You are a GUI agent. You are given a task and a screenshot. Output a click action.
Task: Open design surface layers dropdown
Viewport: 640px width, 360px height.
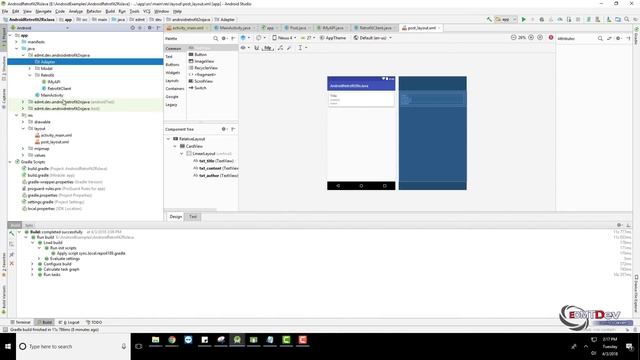tap(244, 38)
